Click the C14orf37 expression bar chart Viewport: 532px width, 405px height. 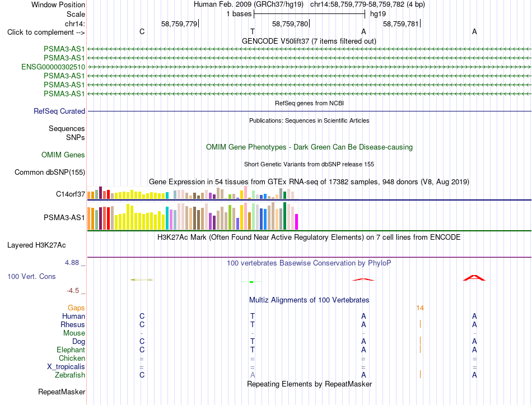click(193, 193)
